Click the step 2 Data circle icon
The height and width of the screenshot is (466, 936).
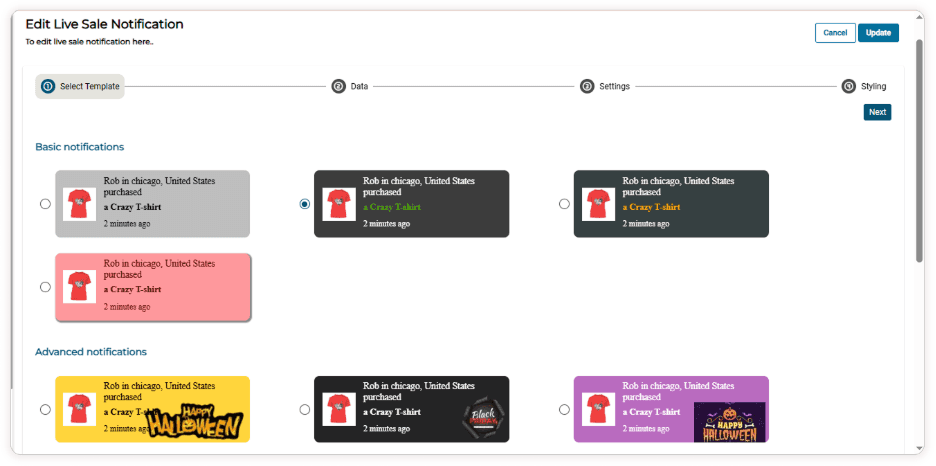tap(338, 87)
